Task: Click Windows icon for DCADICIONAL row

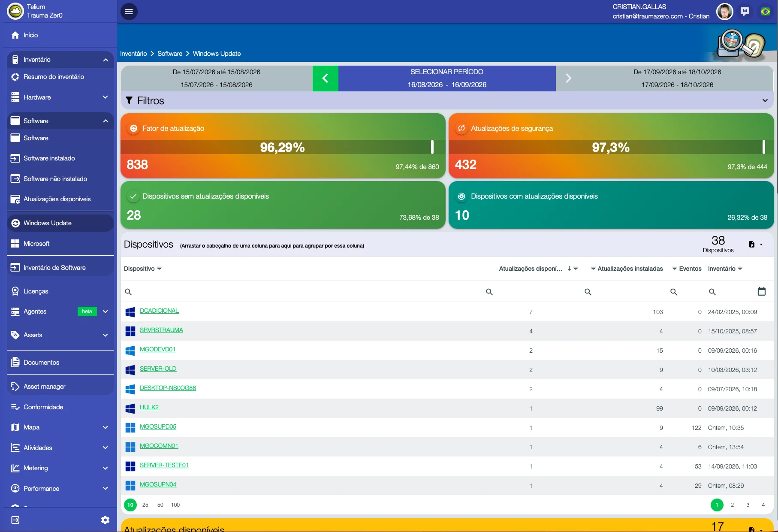Action: point(130,312)
